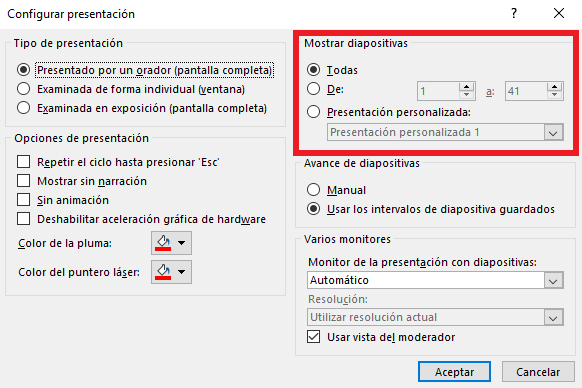Increase the 'a' end slide number
The image size is (582, 388).
point(555,87)
